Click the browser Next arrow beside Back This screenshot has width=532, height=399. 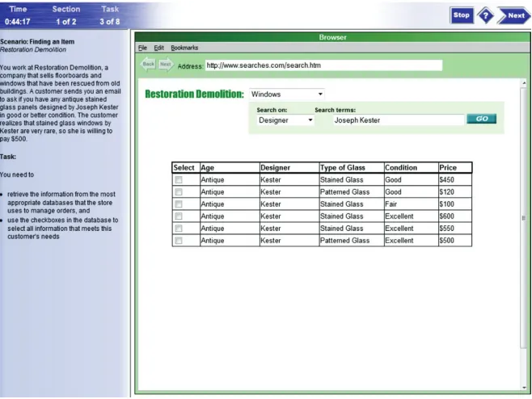(166, 64)
